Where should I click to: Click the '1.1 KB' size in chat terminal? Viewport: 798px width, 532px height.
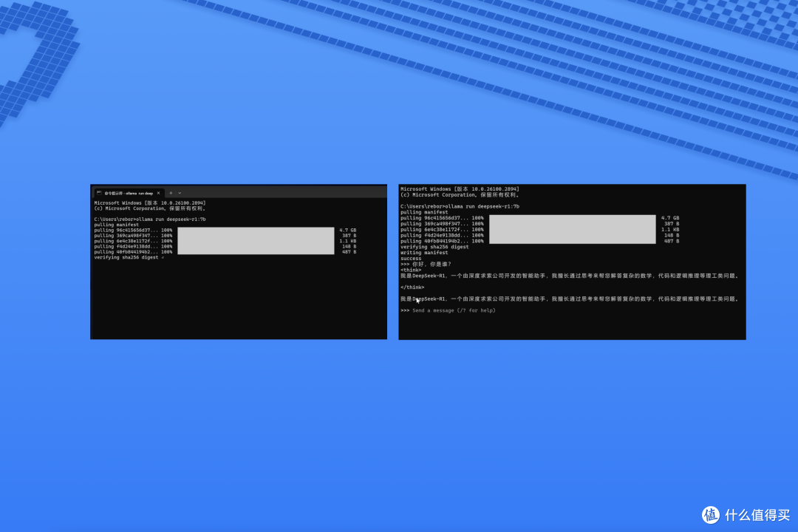click(x=669, y=230)
